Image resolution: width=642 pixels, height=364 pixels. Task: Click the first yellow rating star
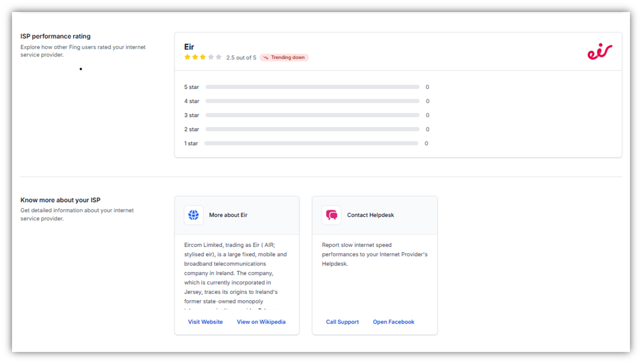coord(187,57)
